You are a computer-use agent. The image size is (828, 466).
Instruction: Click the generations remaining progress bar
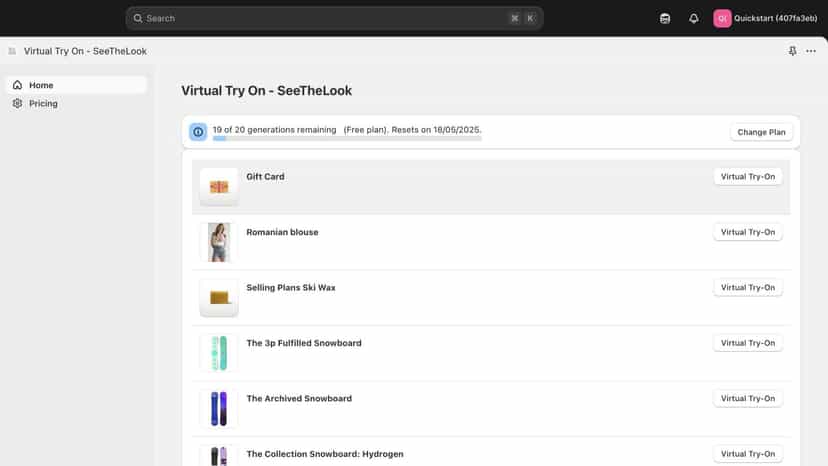click(347, 138)
